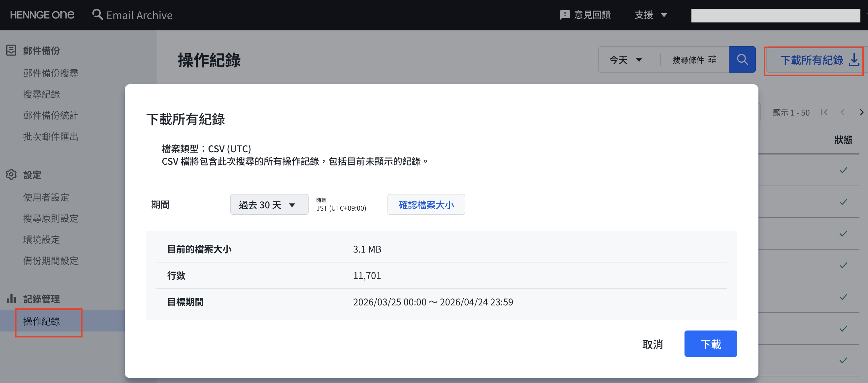Open the 今天 date range dropdown
This screenshot has height=383, width=868.
(x=626, y=60)
